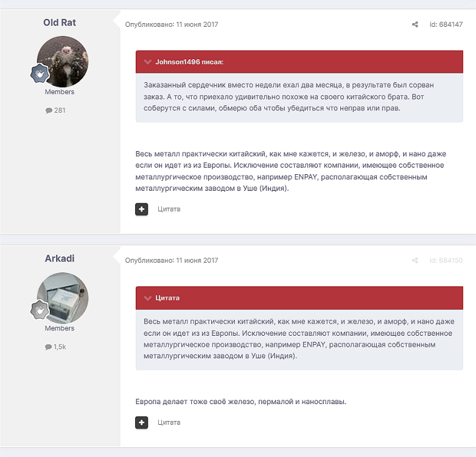
Task: Open Old Rat's profile via username
Action: [60, 23]
